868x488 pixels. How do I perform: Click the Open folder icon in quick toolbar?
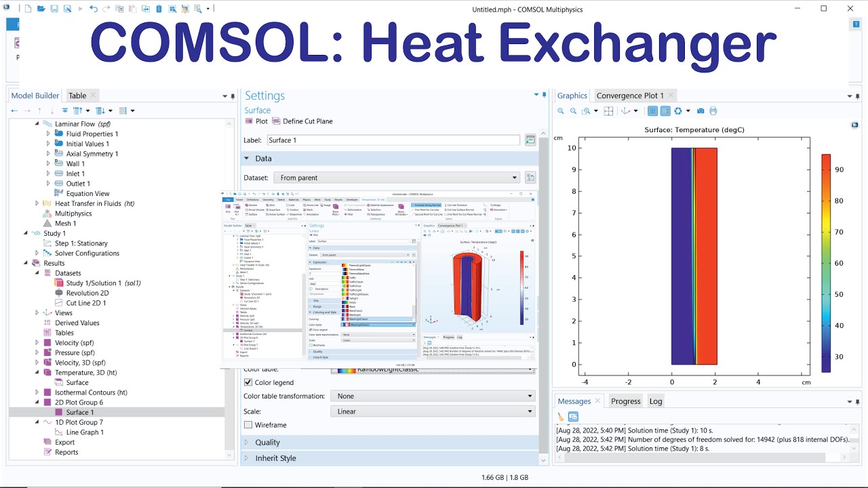coord(41,9)
